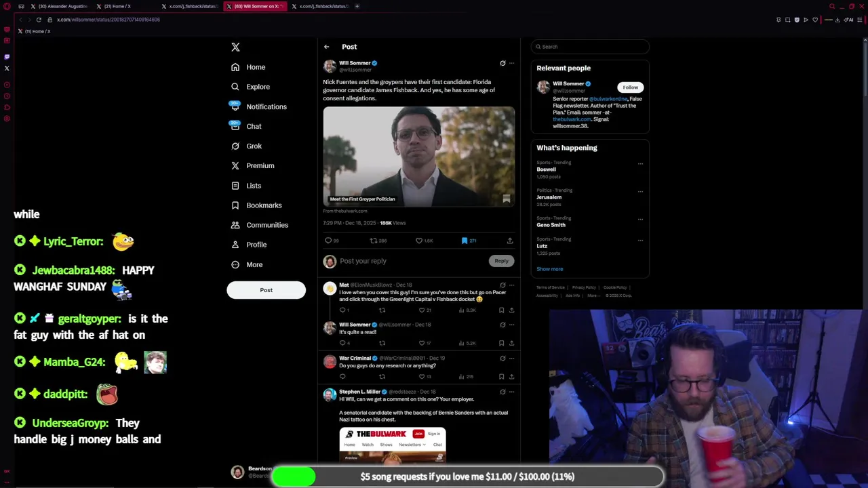Open Home in X sidebar
Viewport: 868px width, 488px height.
click(x=248, y=67)
